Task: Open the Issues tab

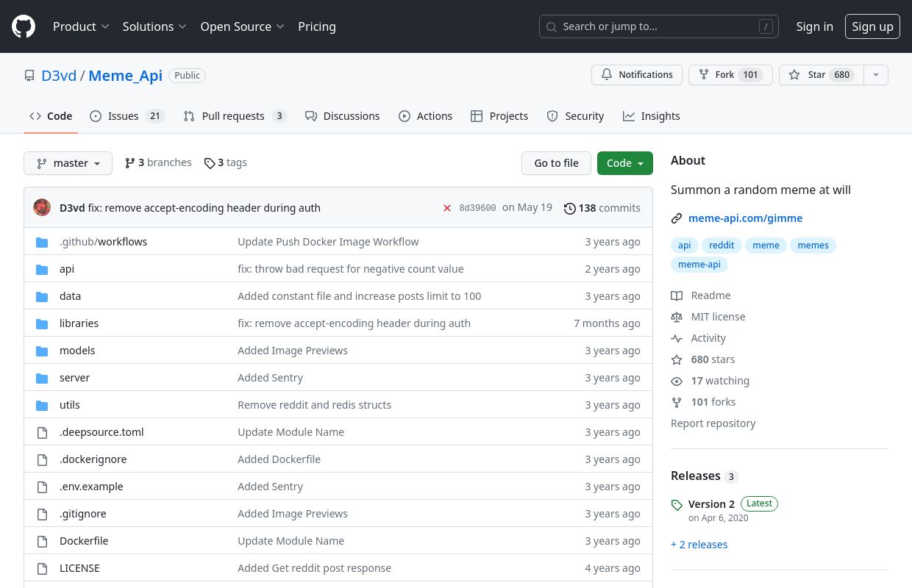Action: (127, 116)
